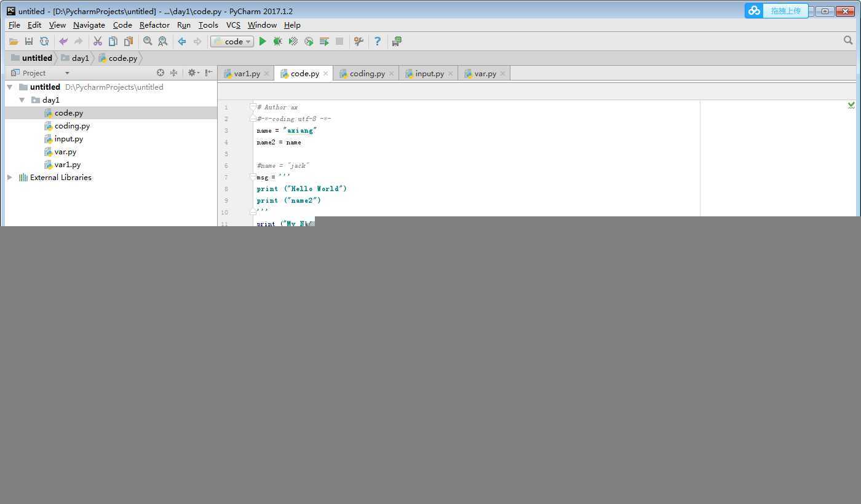The height and width of the screenshot is (504, 861).
Task: Click Scroll from Source crosshair icon
Action: (x=161, y=73)
